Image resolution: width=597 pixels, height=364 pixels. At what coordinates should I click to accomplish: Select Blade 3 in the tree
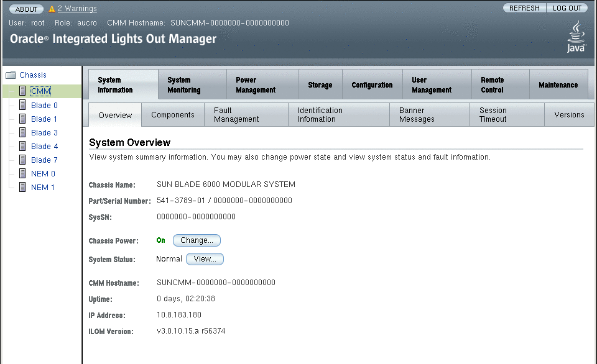tap(44, 133)
